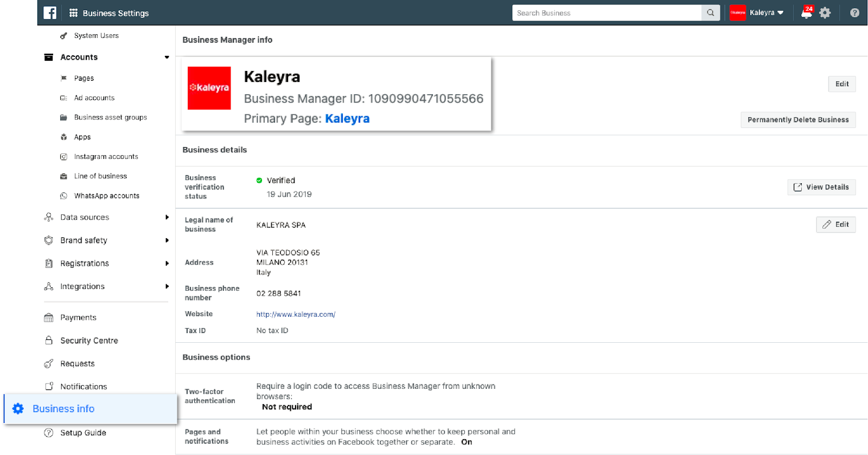Open the notifications bell icon
Image resolution: width=868 pixels, height=455 pixels.
807,13
